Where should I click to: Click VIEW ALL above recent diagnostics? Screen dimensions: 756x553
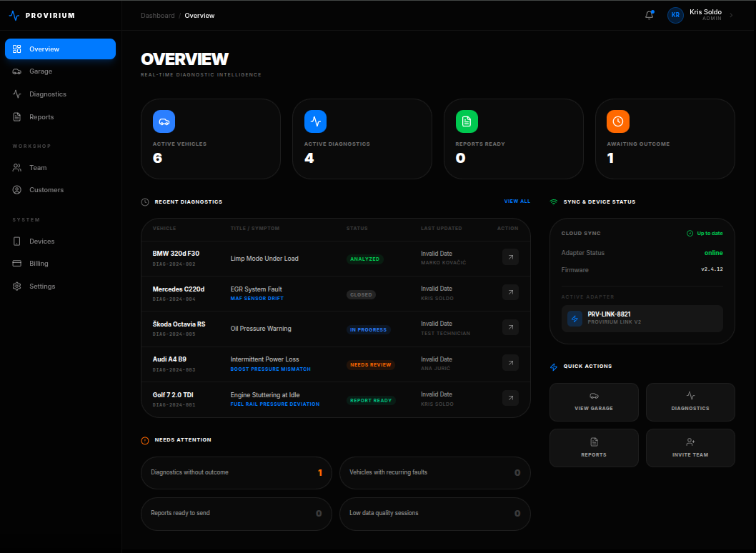click(517, 201)
